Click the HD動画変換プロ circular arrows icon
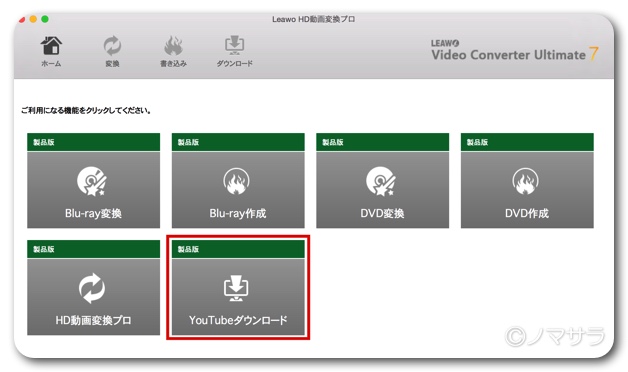This screenshot has height=372, width=628. [92, 288]
